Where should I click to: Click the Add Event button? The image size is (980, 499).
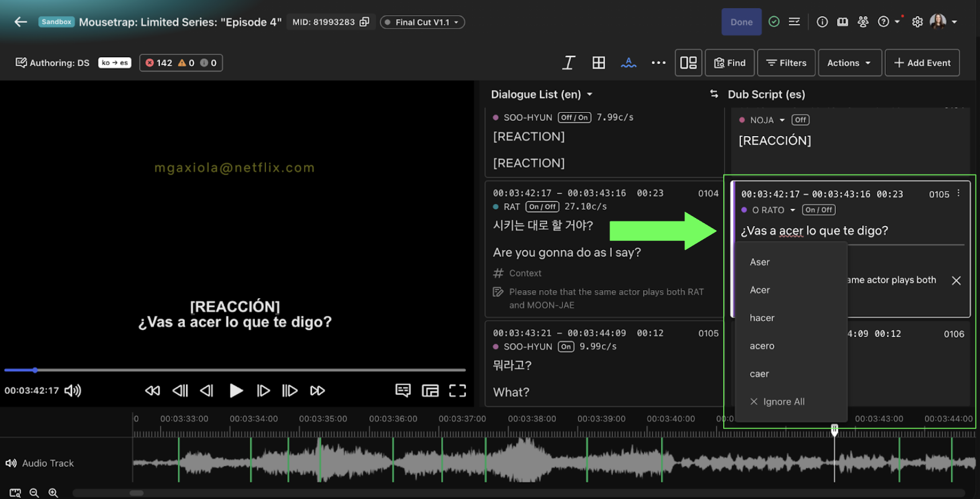coord(922,62)
